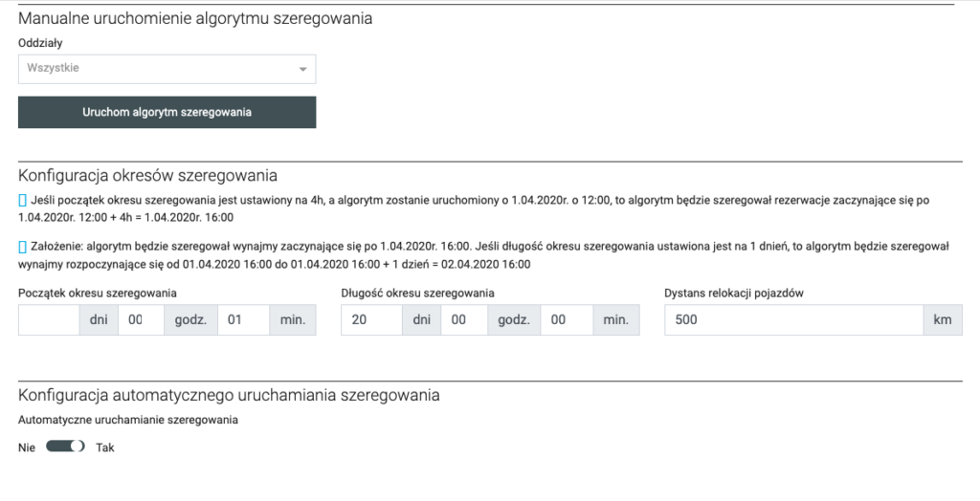Select the "Nie" label next to the switch
The width and height of the screenshot is (980, 501).
pyautogui.click(x=27, y=447)
